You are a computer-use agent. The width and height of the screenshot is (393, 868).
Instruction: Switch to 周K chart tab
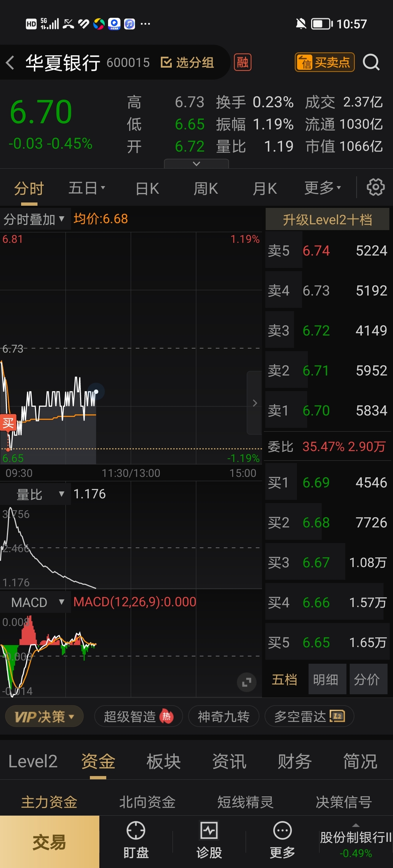(206, 188)
